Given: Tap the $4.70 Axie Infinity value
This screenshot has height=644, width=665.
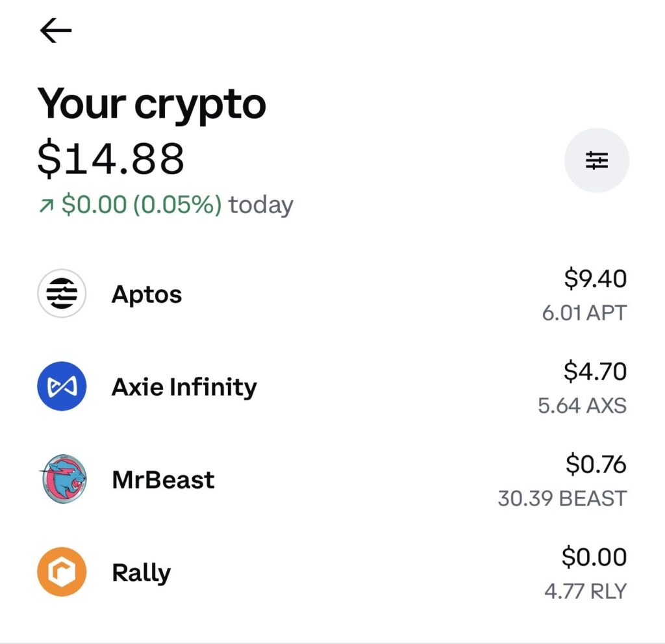Looking at the screenshot, I should (x=595, y=372).
